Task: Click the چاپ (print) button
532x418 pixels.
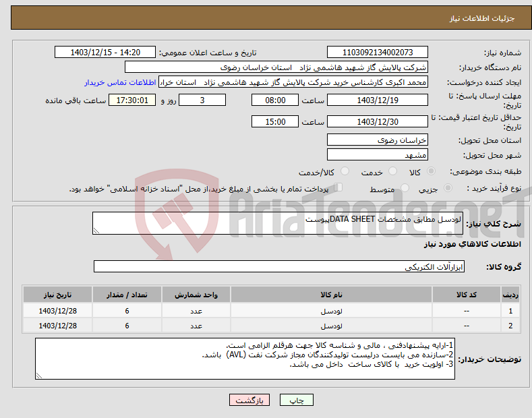Action: 296,400
